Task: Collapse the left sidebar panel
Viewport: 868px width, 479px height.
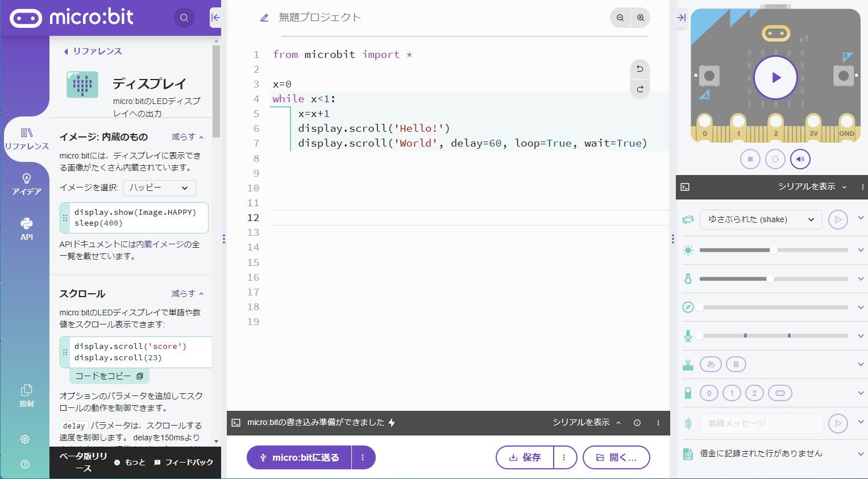Action: 215,18
